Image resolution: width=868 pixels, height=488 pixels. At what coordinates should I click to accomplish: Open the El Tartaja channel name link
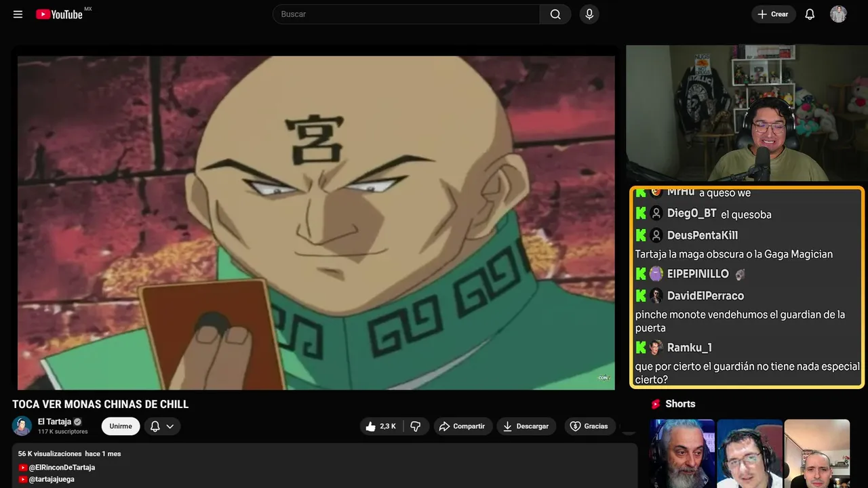tap(54, 422)
